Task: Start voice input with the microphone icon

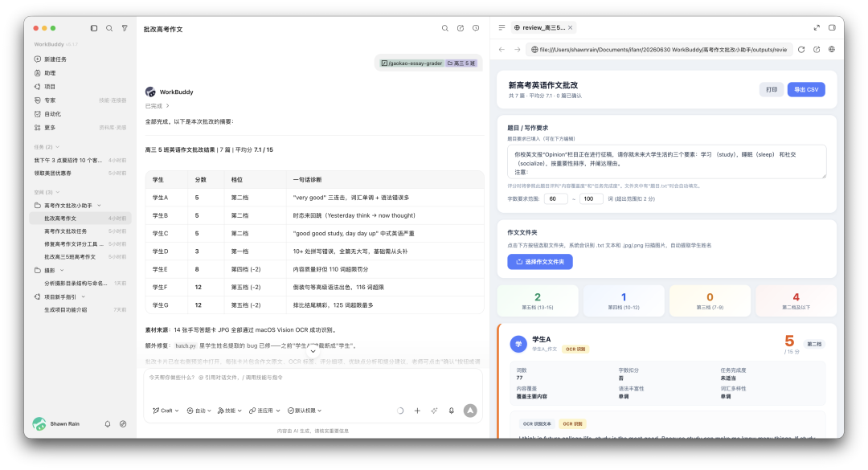Action: [x=452, y=411]
